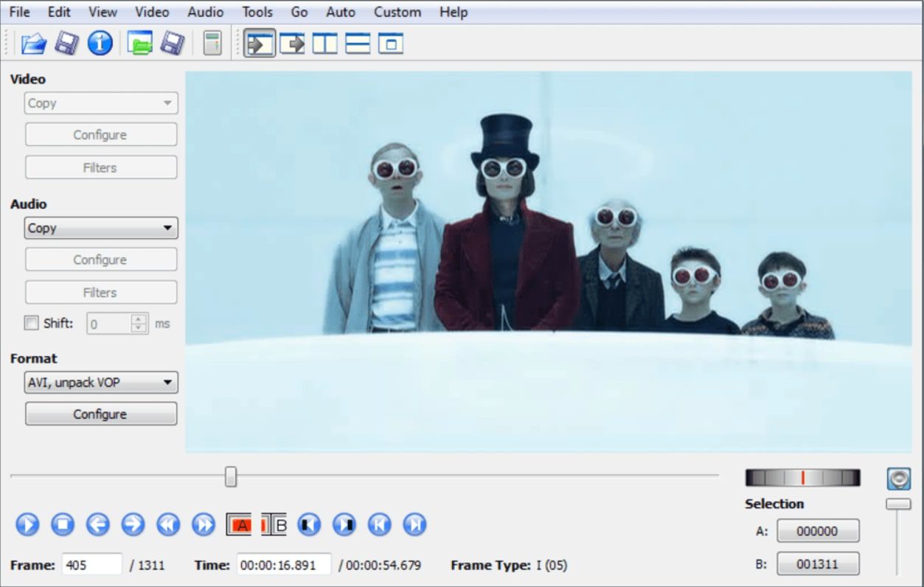Click the Frame Type value I (05)
924x587 pixels.
point(552,566)
